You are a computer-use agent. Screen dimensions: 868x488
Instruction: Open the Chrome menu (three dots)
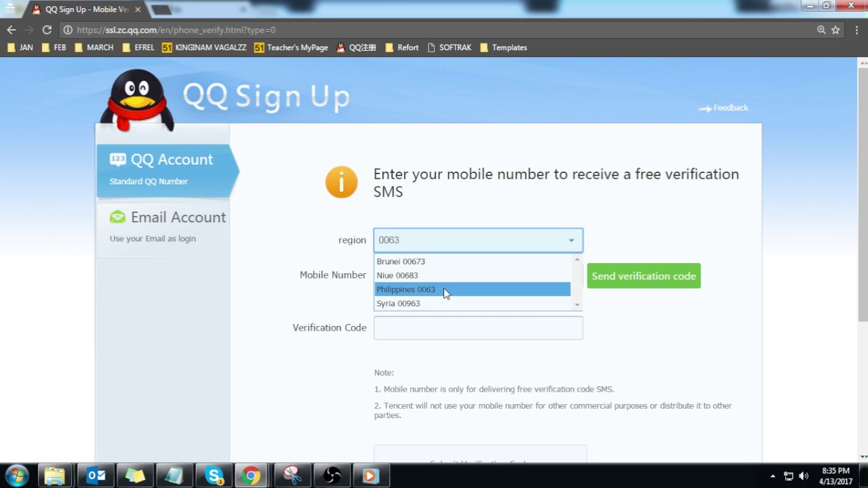coord(857,30)
